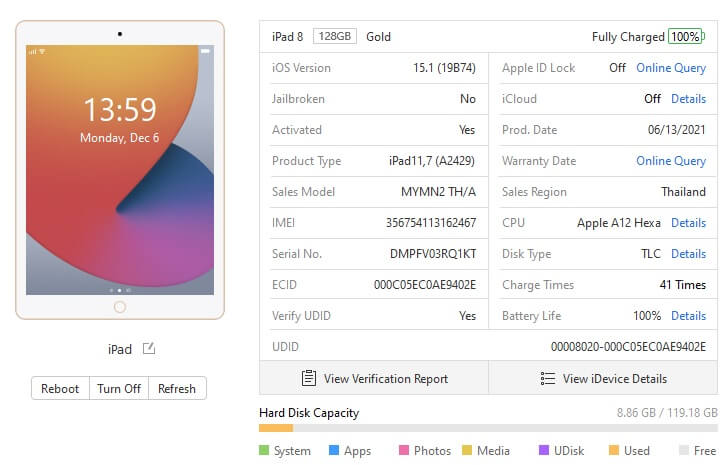This screenshot has width=725, height=465.
Task: Open View Verification Report
Action: click(374, 379)
